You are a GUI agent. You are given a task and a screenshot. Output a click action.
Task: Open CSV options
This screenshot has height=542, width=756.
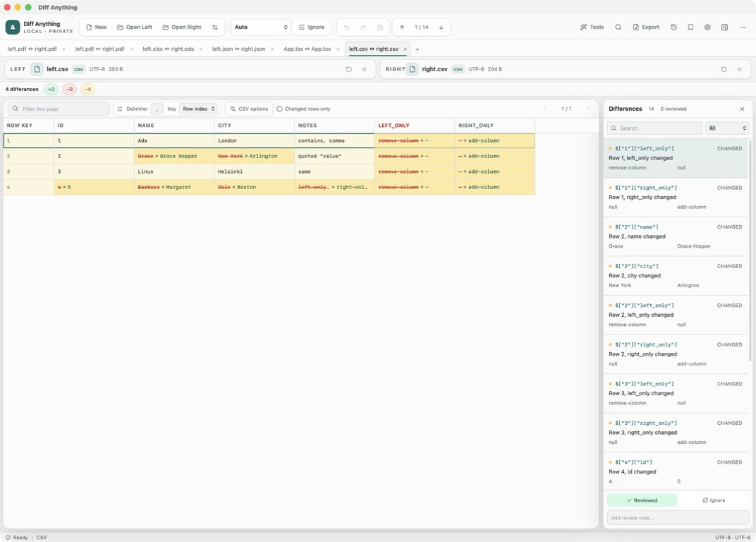pos(249,109)
